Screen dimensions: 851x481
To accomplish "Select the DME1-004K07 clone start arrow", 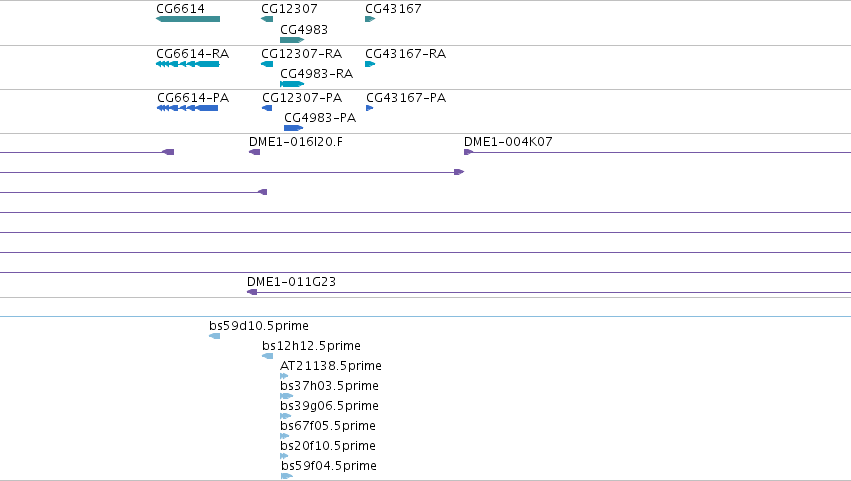I will [468, 152].
